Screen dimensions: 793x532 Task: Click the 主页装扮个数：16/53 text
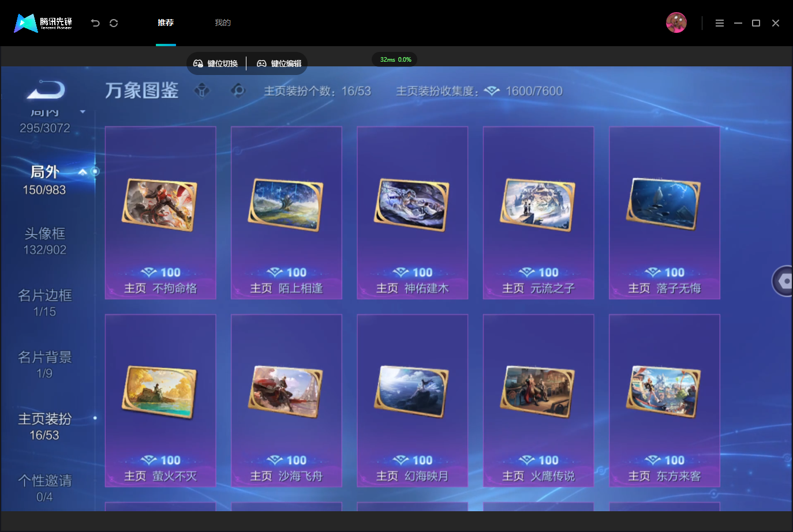click(x=317, y=91)
